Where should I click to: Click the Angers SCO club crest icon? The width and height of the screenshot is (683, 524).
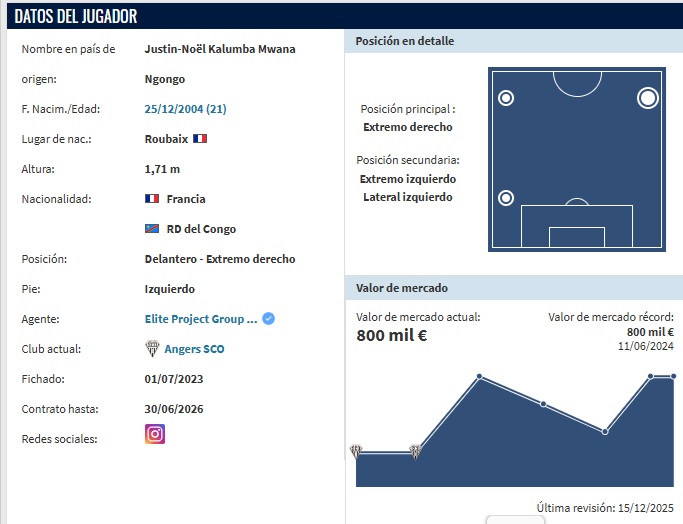(x=153, y=349)
